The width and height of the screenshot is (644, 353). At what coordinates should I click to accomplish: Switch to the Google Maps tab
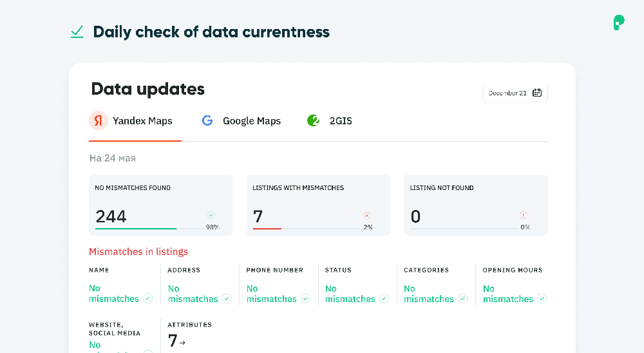pyautogui.click(x=251, y=121)
